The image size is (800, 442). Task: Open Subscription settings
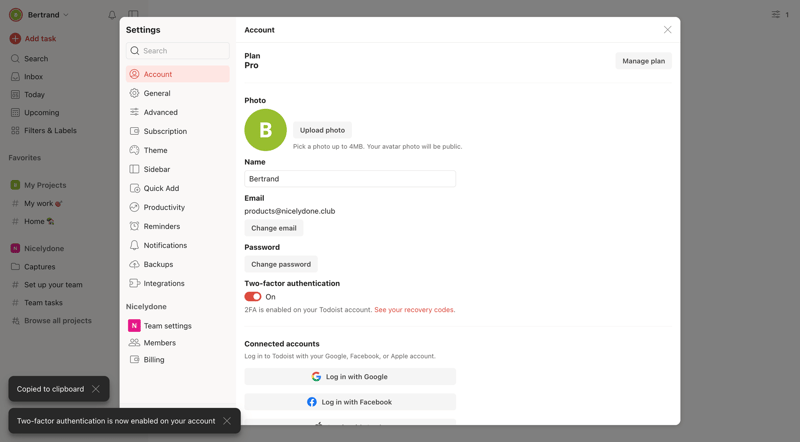tap(178, 131)
